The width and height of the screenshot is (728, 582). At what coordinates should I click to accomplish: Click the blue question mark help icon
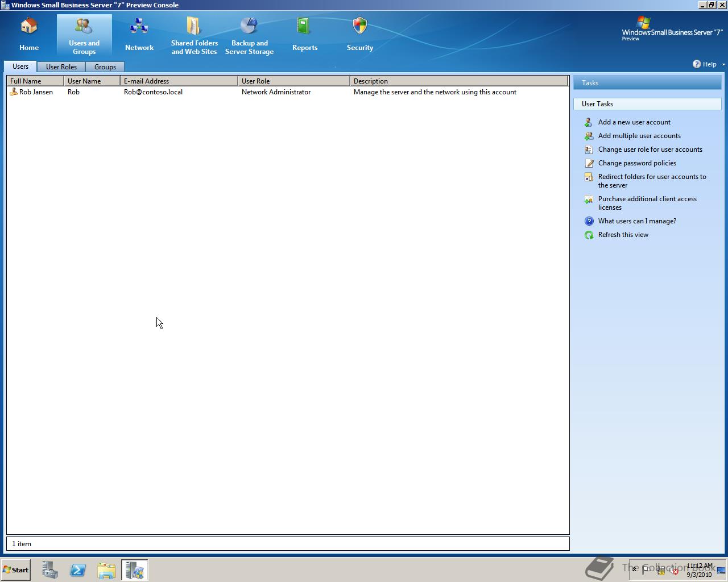[589, 221]
